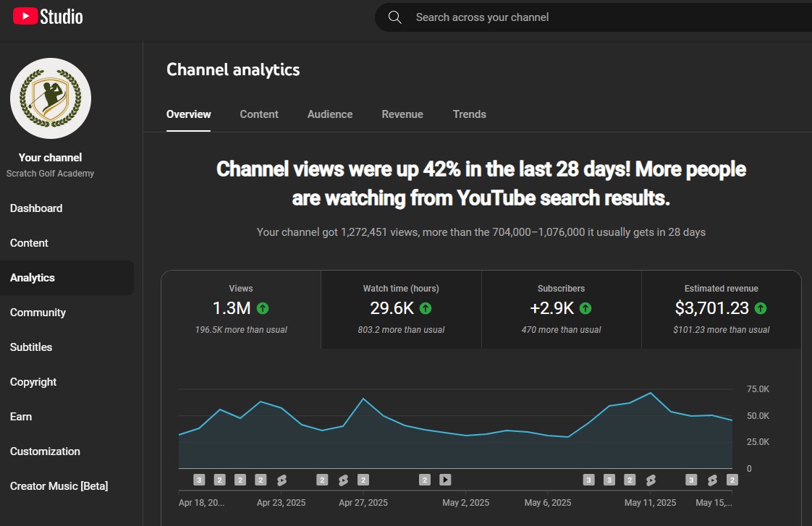This screenshot has height=526, width=812.
Task: Click '470 more than usual' text
Action: (x=562, y=330)
